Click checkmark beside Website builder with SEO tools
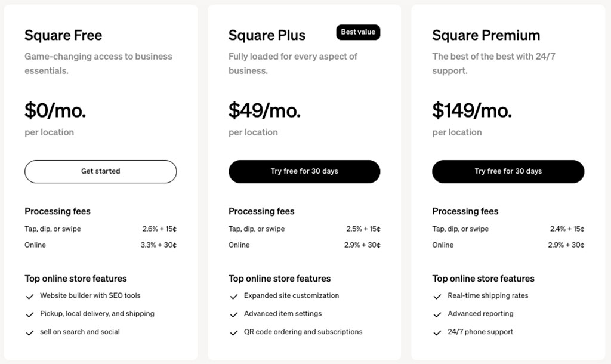Screen dimensions: 611x364 click(29, 297)
